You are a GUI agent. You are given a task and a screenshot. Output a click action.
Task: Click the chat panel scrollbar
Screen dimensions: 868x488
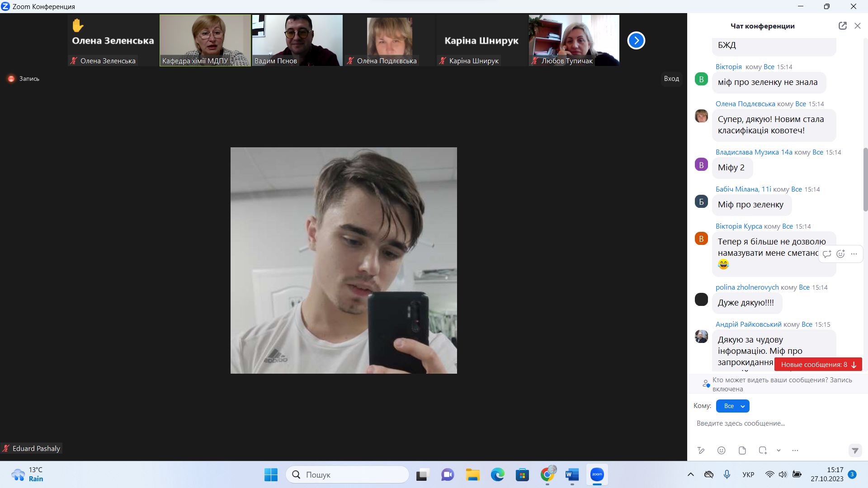(865, 179)
